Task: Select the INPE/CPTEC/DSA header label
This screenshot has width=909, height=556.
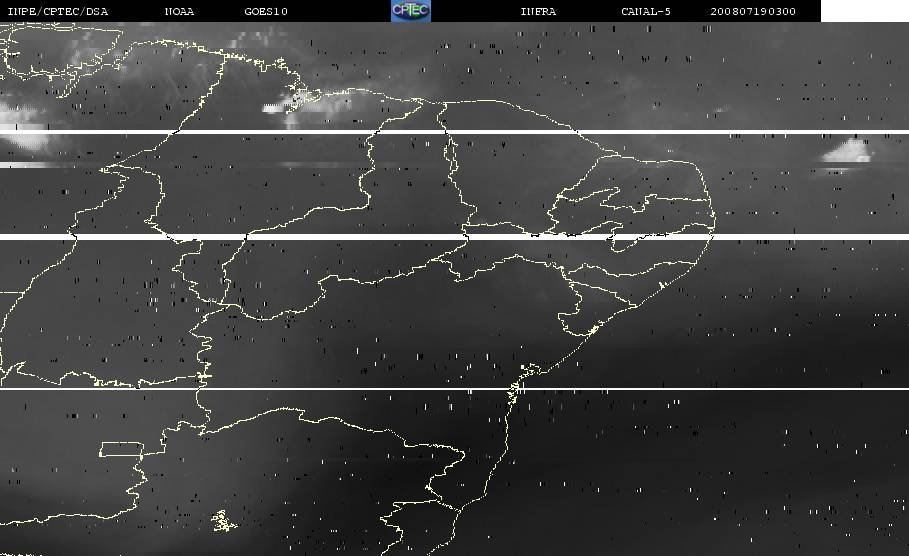Action: click(58, 12)
